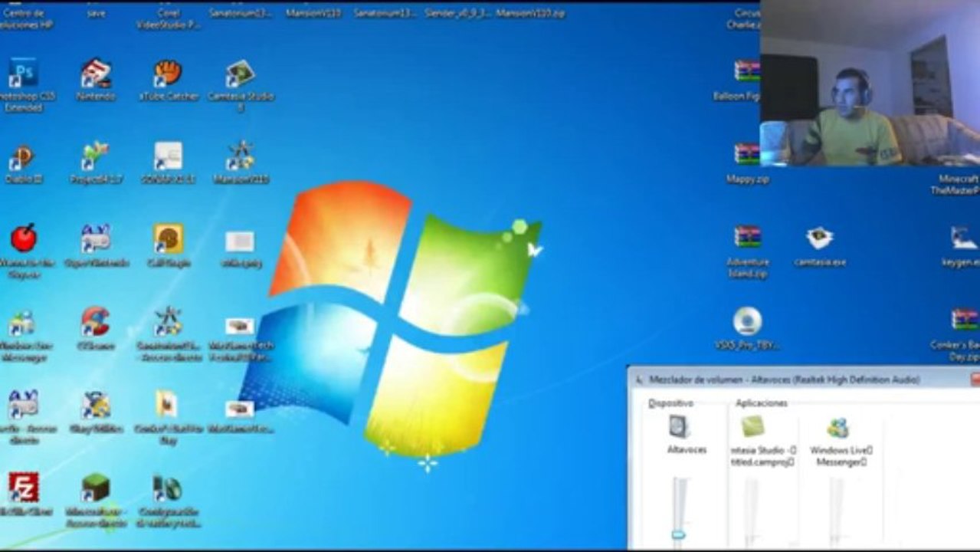Select the Conker's Bad Fur Day folder icon

(x=168, y=403)
